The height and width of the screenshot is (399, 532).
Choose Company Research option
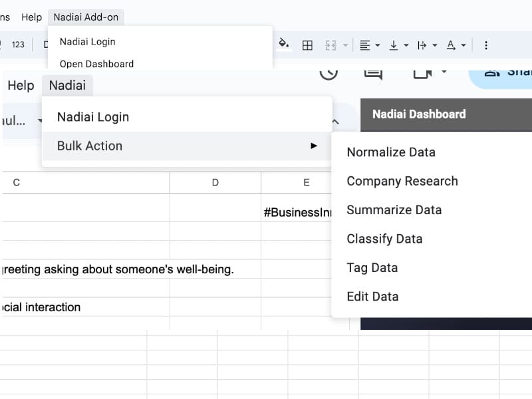click(402, 181)
